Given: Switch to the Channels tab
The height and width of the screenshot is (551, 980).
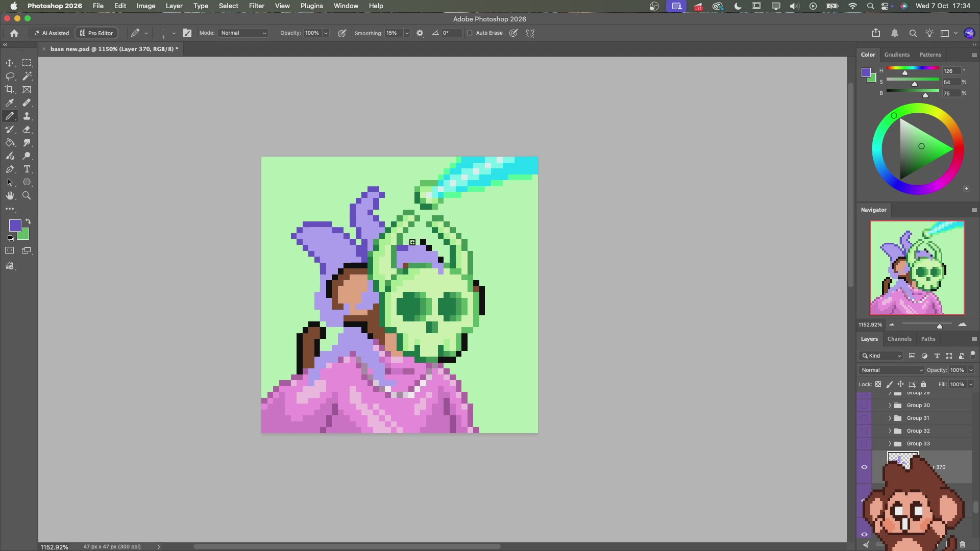Looking at the screenshot, I should point(899,339).
